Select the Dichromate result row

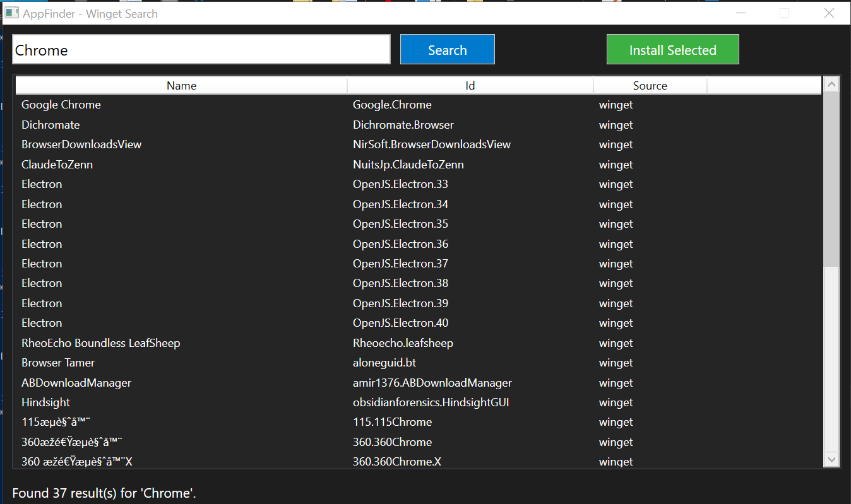(x=51, y=125)
